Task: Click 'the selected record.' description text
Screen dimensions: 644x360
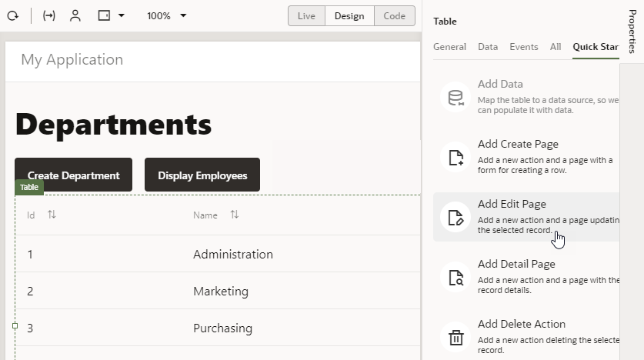Action: point(515,230)
